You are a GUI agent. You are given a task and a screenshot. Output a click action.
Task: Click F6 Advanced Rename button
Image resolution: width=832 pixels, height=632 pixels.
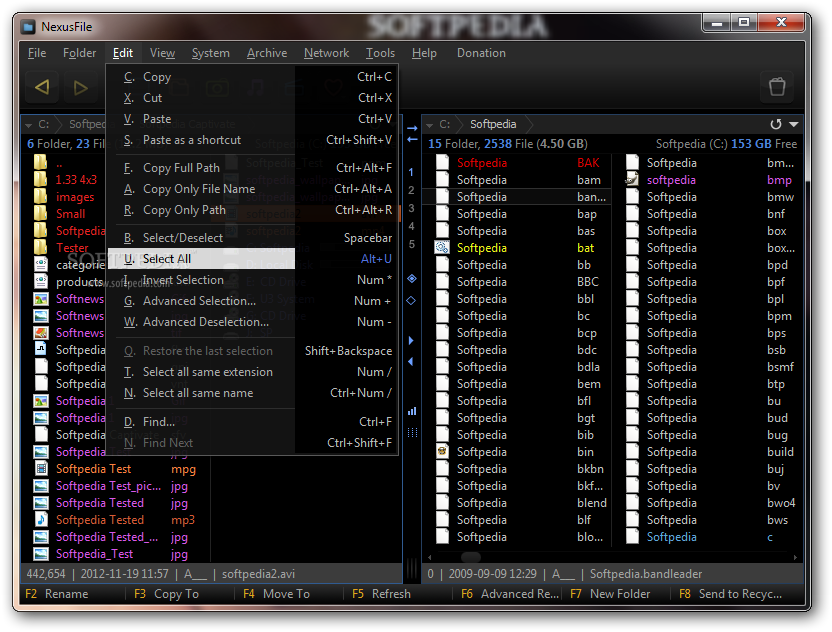[x=510, y=594]
